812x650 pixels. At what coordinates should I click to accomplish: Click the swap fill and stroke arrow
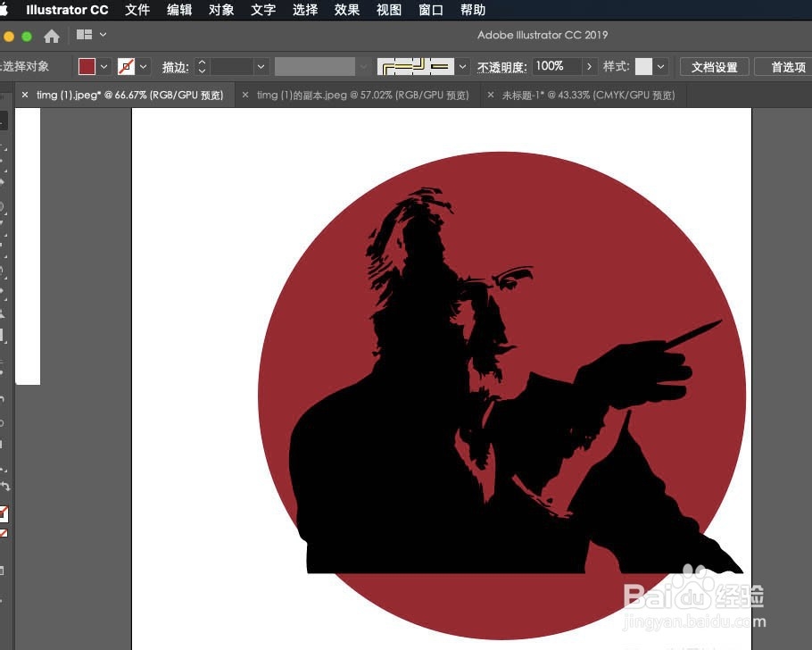(x=4, y=487)
